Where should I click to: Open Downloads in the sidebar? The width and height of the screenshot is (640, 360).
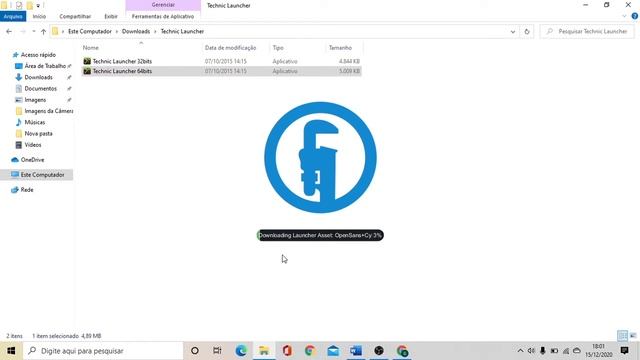click(x=38, y=77)
